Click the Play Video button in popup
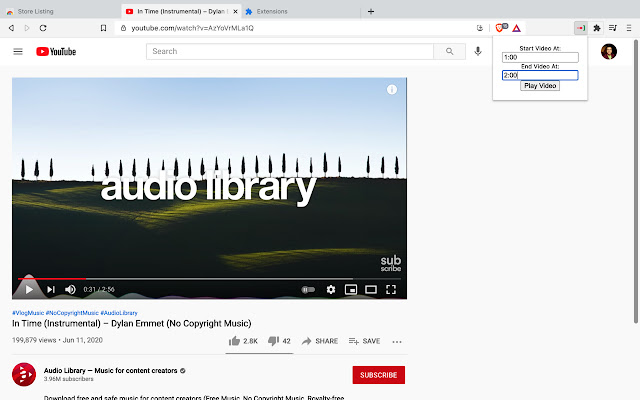Screen dimensions: 640x400 point(540,86)
